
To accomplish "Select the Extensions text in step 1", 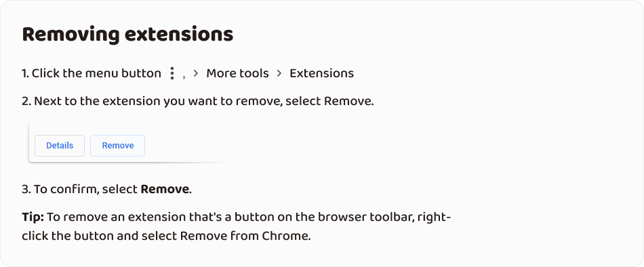I will [321, 73].
